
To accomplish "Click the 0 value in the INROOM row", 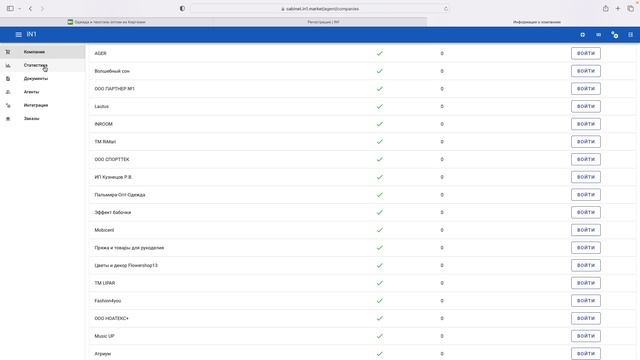I will (x=442, y=124).
